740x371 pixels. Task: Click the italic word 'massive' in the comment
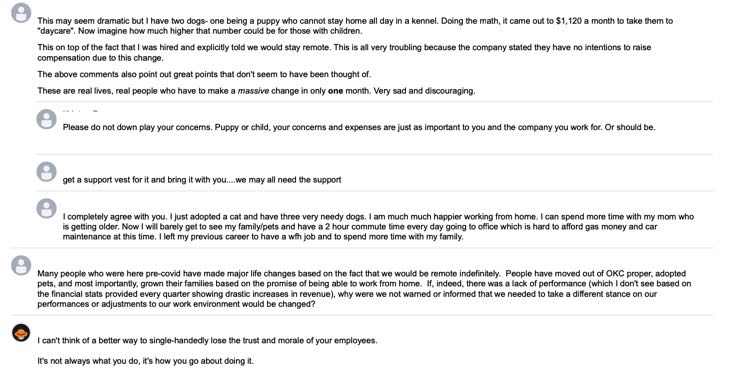(x=253, y=91)
